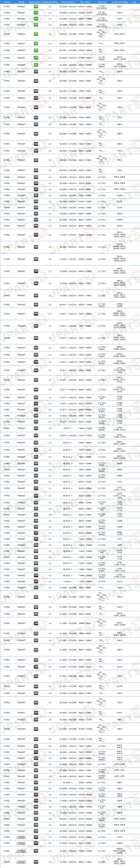Click the Lata produkcji column header
This screenshot has width=140, height=868.
tap(68, 2)
